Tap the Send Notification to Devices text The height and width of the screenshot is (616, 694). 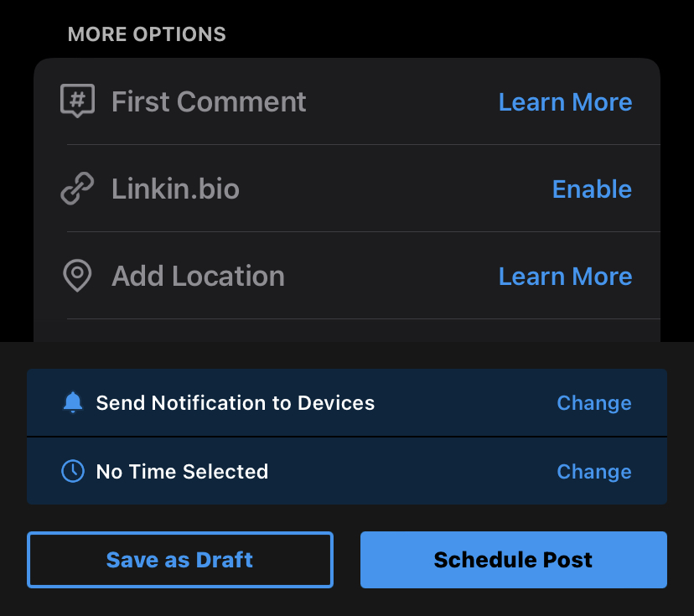coord(235,403)
